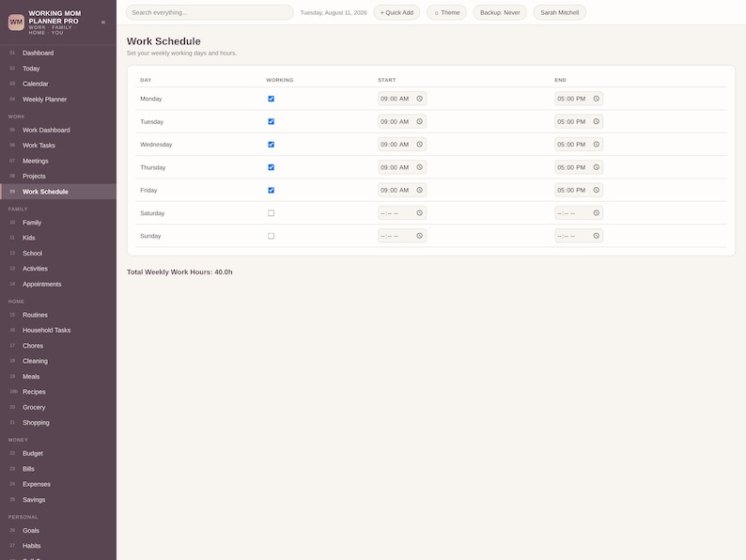Screen dimensions: 746x560
Task: Click the + Quick Add button
Action: point(396,12)
